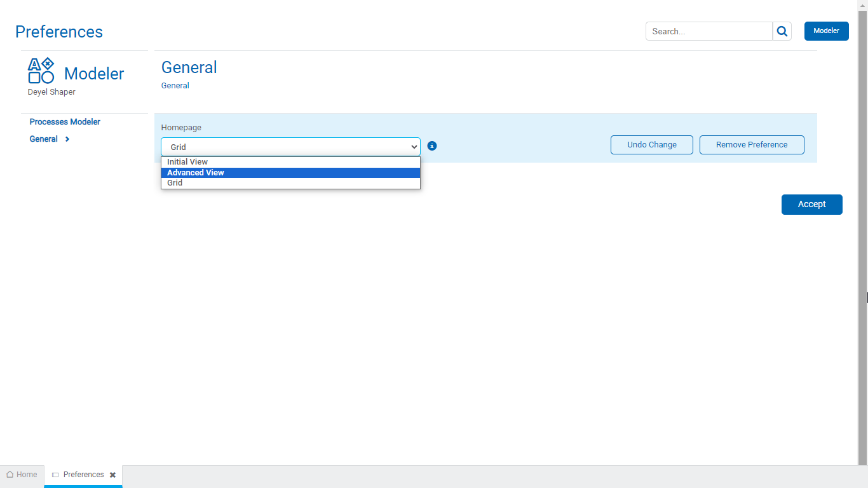The width and height of the screenshot is (868, 488).
Task: Select the Preferences tab label
Action: pyautogui.click(x=83, y=475)
